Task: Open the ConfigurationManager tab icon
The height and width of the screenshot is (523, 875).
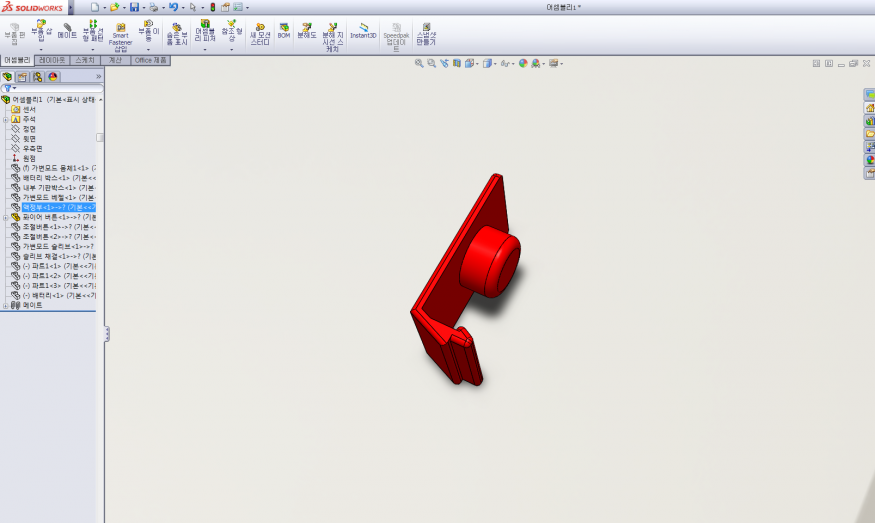Action: tap(37, 76)
